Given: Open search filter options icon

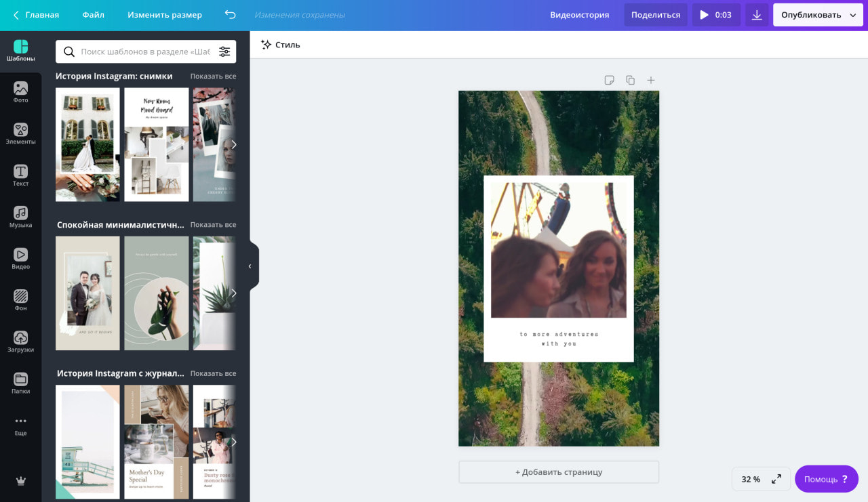Looking at the screenshot, I should pyautogui.click(x=224, y=51).
